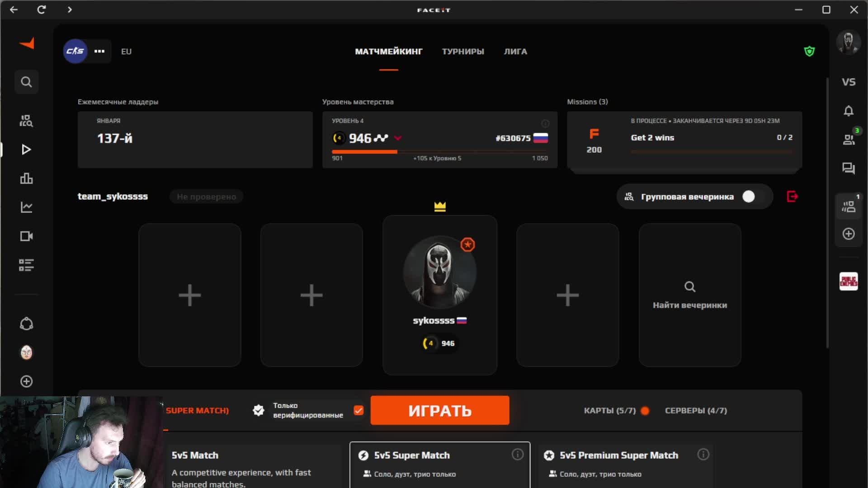Click the Missions (3) heading
868x488 pixels.
587,102
